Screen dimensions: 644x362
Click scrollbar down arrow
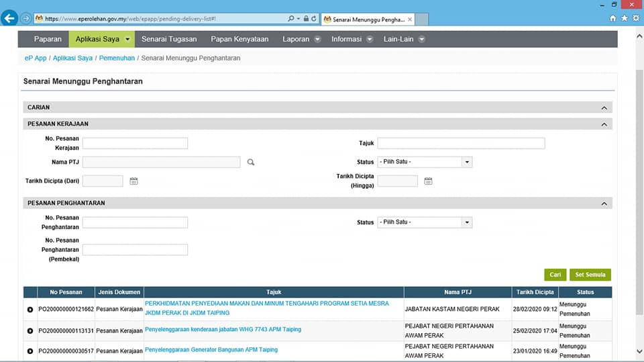tap(639, 351)
